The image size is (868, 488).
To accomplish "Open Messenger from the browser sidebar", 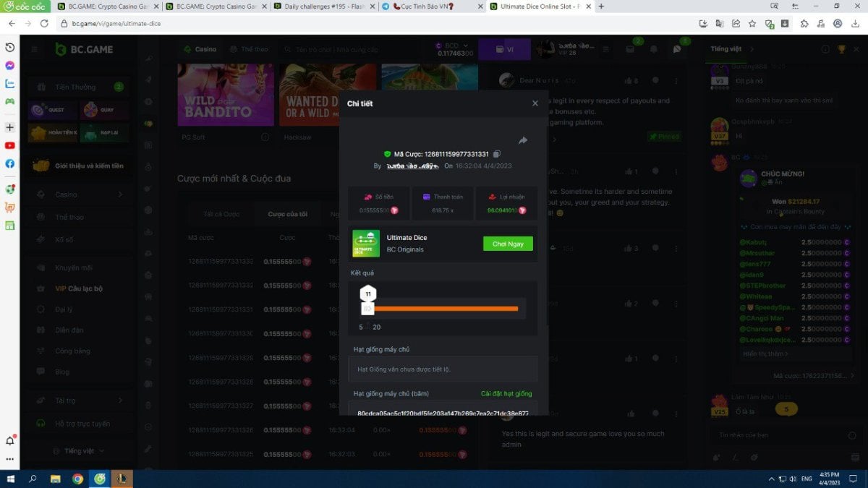I will click(x=9, y=65).
